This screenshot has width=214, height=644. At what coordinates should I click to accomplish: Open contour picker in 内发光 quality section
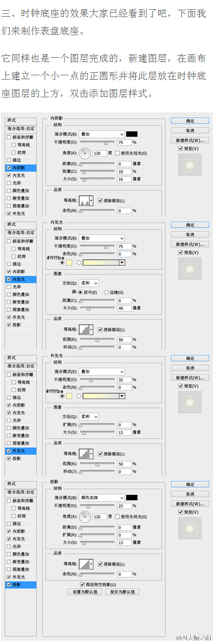[86, 330]
